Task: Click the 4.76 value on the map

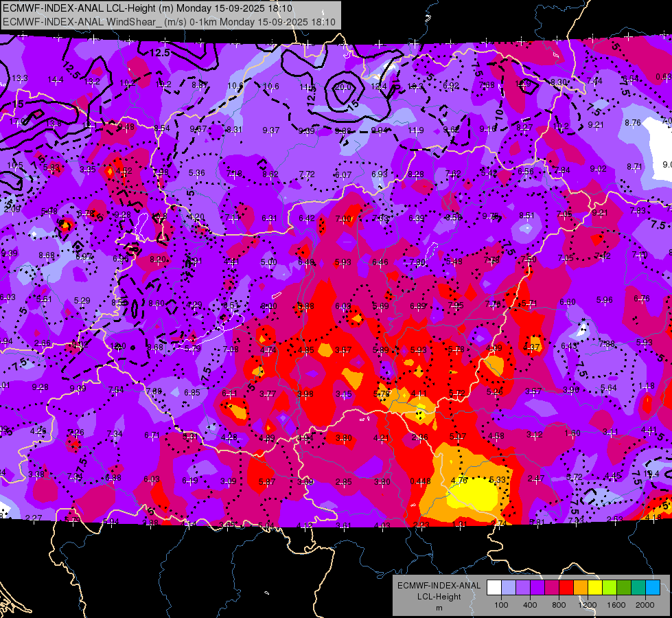Action: (459, 481)
